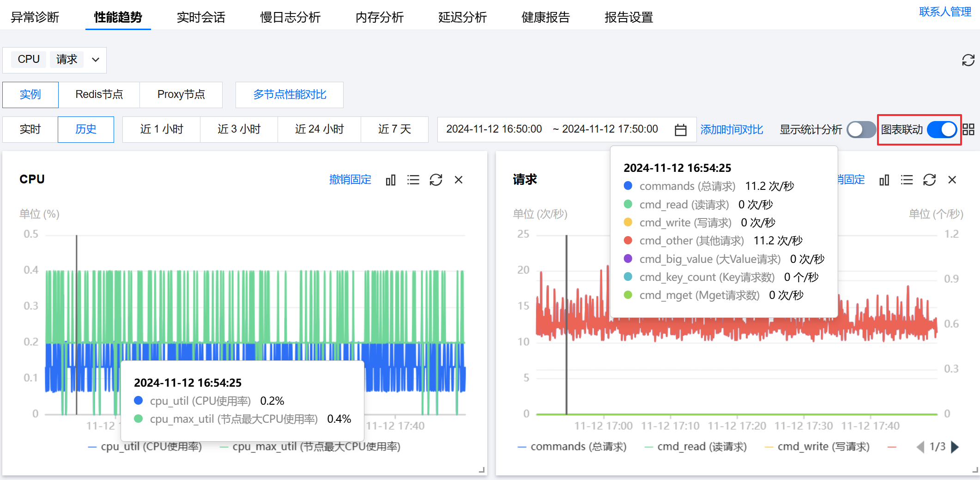This screenshot has width=980, height=480.
Task: Refresh the CPU chart panel
Action: (436, 180)
